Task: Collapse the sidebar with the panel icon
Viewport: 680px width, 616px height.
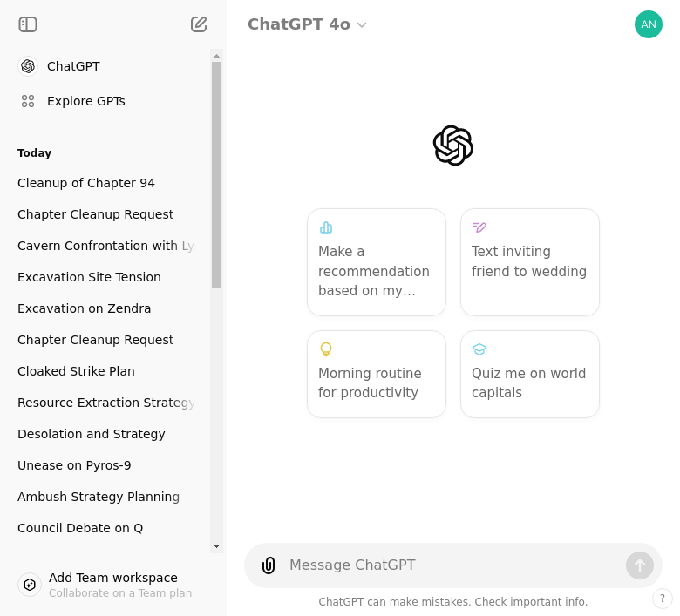Action: coord(28,24)
